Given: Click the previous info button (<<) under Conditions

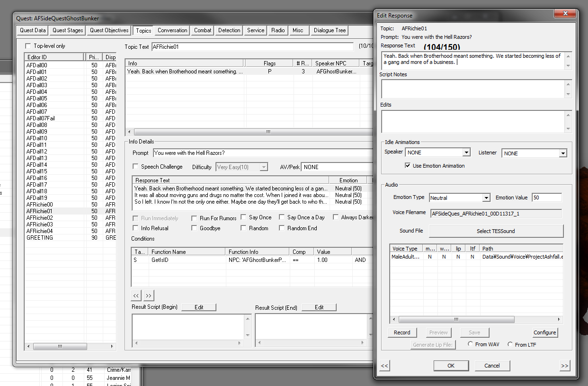Looking at the screenshot, I should (x=136, y=296).
